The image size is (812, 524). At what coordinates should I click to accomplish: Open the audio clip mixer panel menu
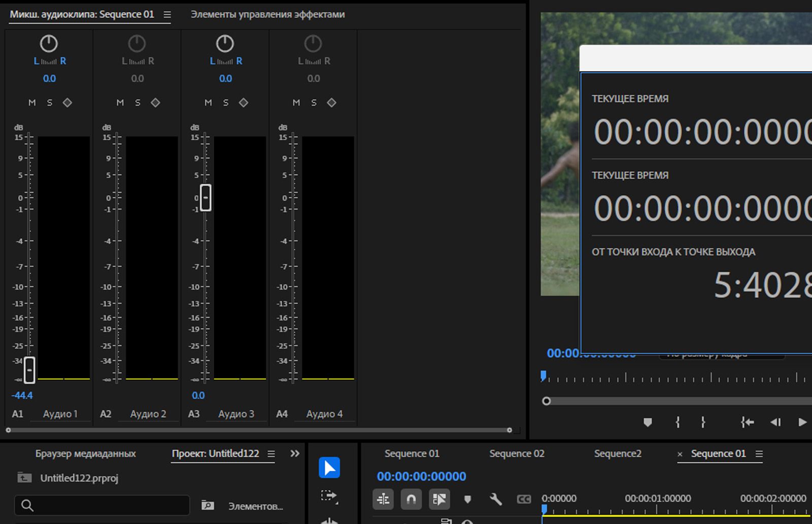coord(167,15)
